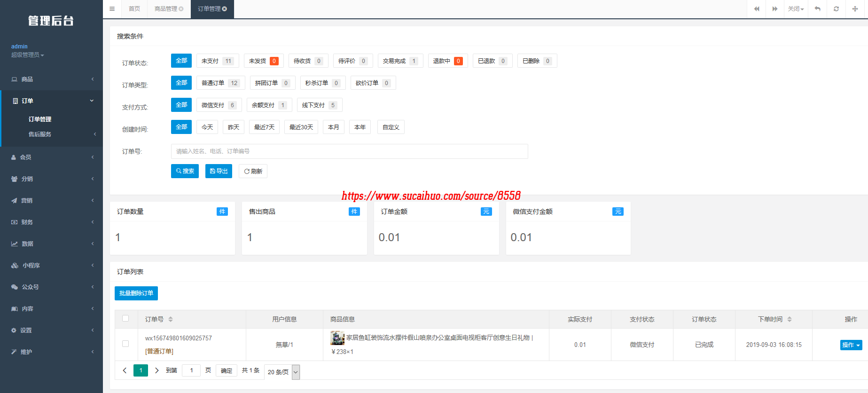Click the 搜索 button
The height and width of the screenshot is (393, 868).
click(x=185, y=171)
